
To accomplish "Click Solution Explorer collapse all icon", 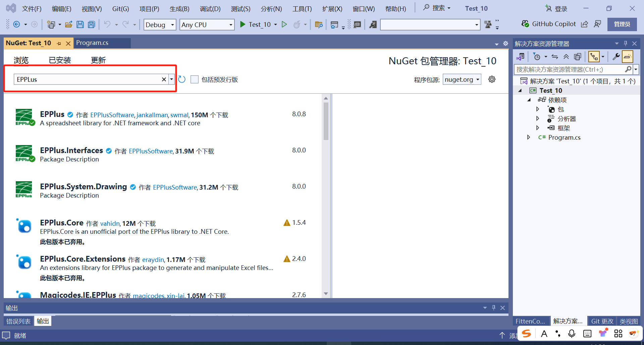I will coord(566,57).
